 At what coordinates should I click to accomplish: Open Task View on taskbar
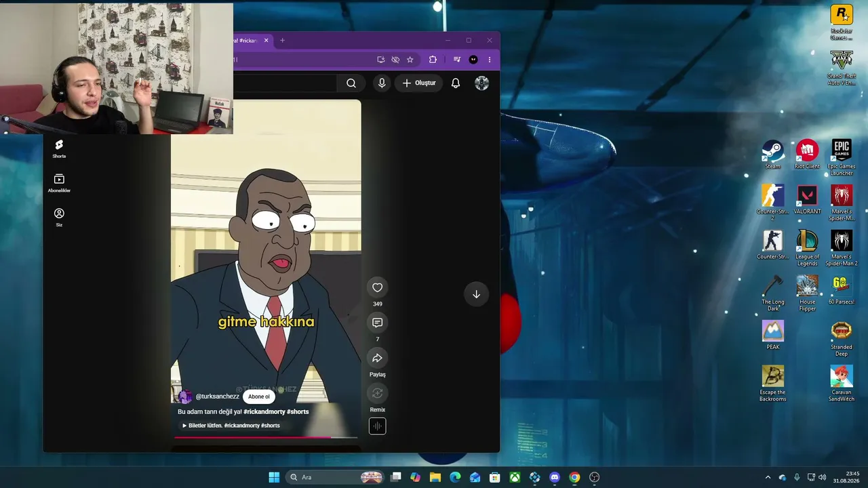pyautogui.click(x=396, y=477)
